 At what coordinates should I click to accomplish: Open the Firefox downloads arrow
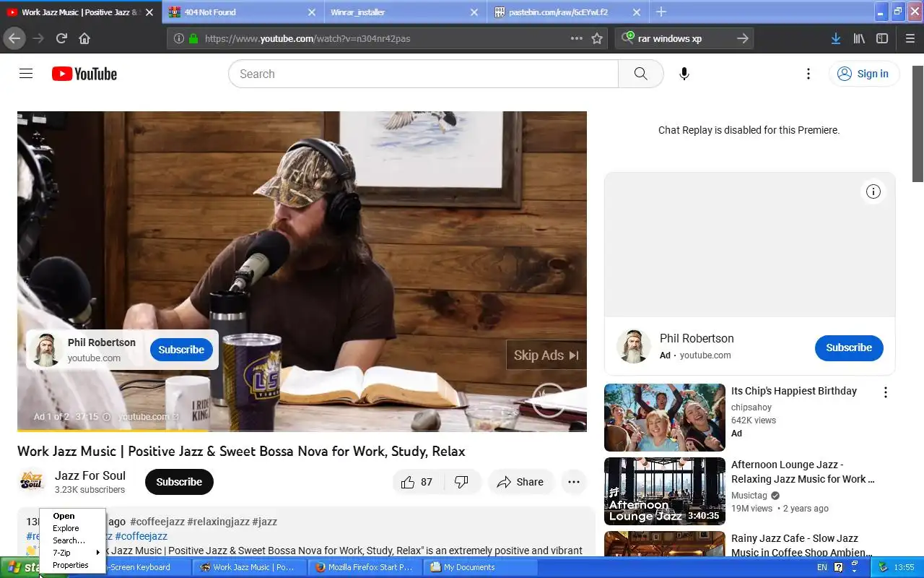coord(835,38)
